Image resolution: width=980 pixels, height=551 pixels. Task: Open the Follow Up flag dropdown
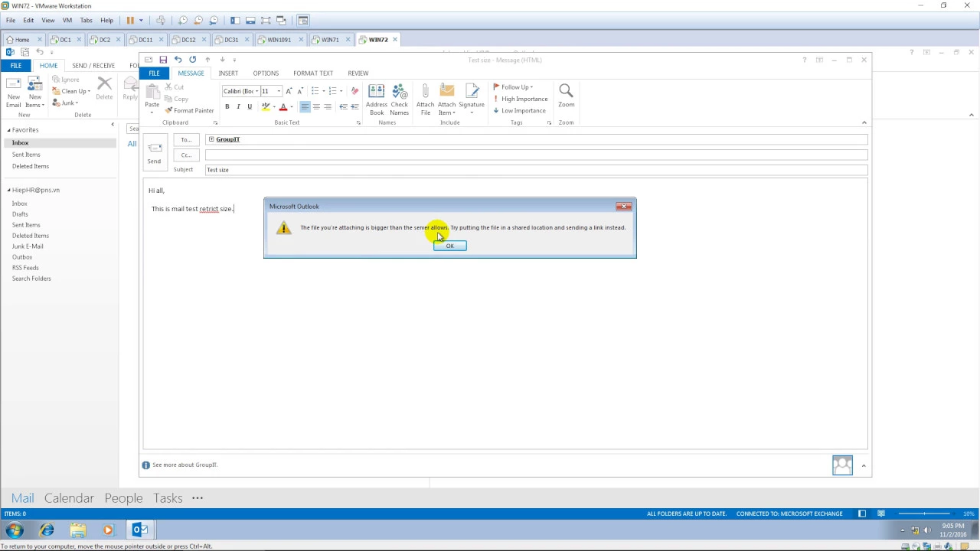click(514, 87)
